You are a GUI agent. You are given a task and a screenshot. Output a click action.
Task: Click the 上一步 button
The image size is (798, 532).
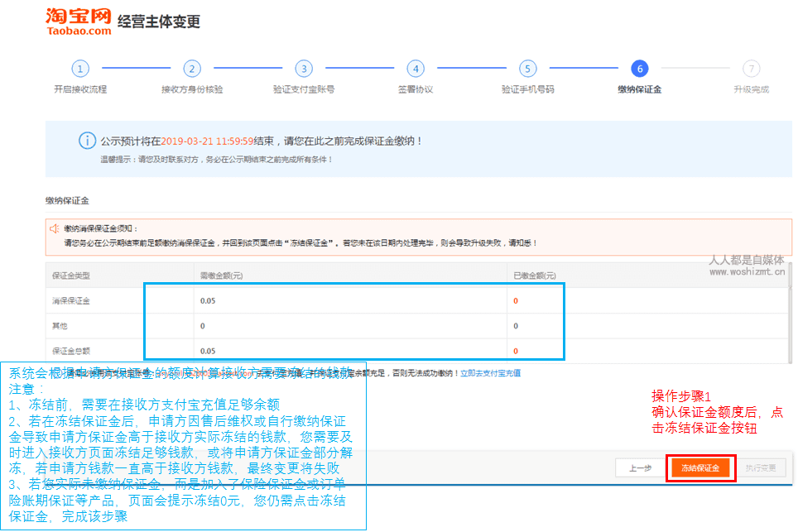640,468
